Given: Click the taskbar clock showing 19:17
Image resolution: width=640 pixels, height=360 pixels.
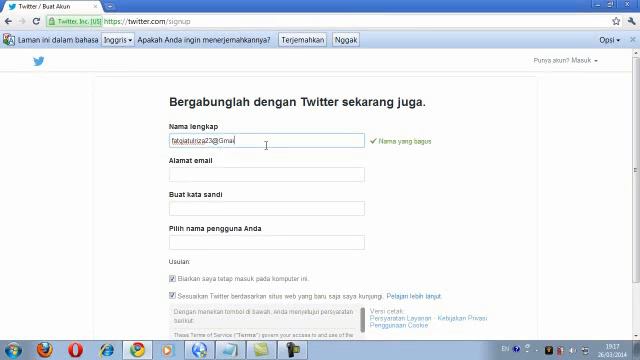Looking at the screenshot, I should (612, 351).
